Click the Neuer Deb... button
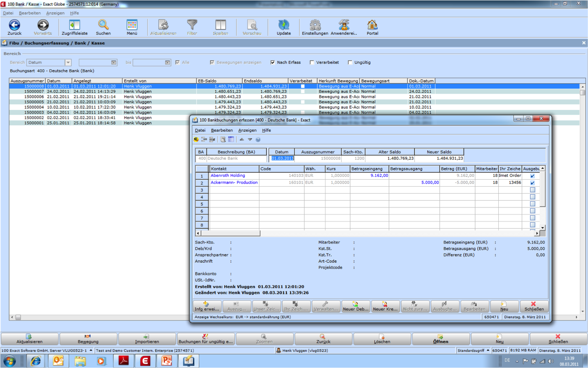This screenshot has height=368, width=588. [x=356, y=307]
